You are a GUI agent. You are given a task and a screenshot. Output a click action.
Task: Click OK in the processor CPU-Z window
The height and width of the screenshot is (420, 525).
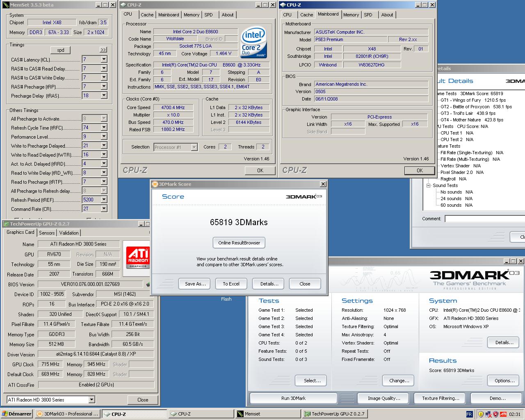click(x=260, y=170)
